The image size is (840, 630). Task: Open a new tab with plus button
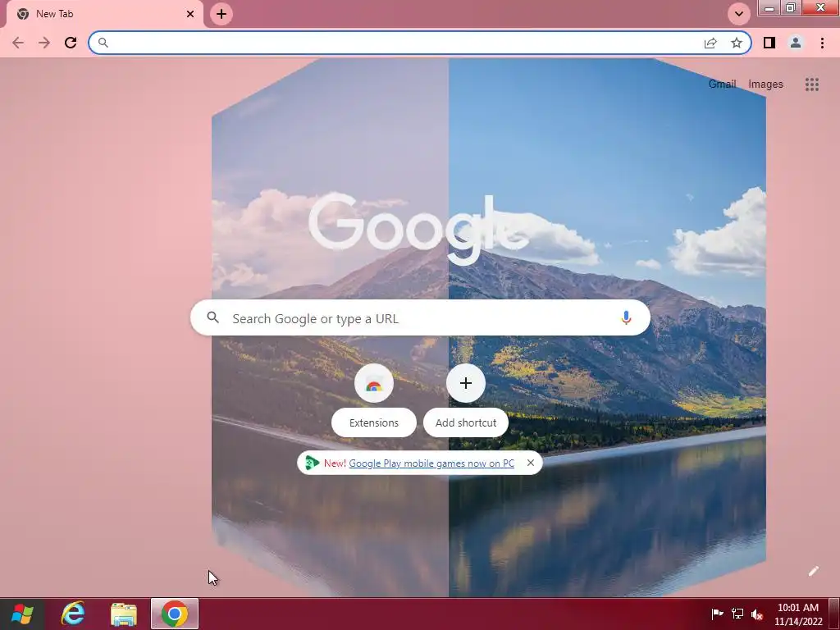[x=221, y=14]
